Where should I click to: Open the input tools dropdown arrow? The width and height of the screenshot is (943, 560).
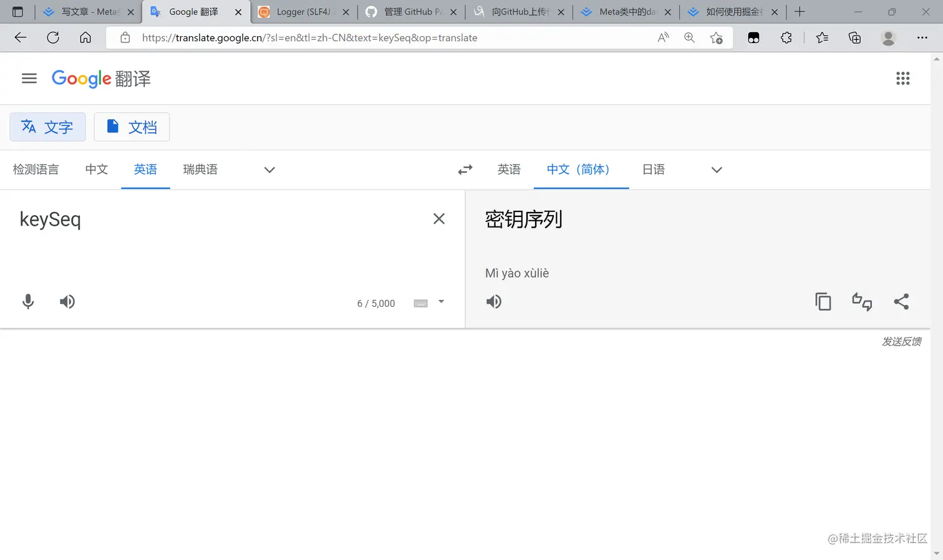(441, 302)
